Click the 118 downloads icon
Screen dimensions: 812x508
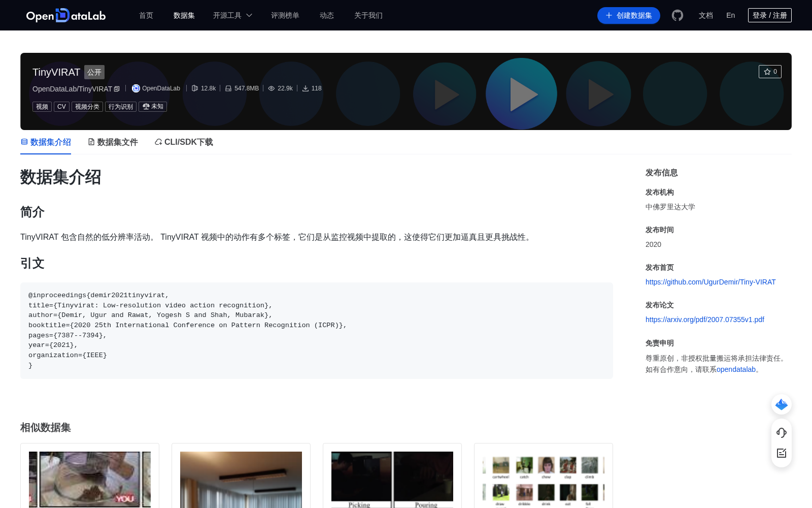coord(306,88)
